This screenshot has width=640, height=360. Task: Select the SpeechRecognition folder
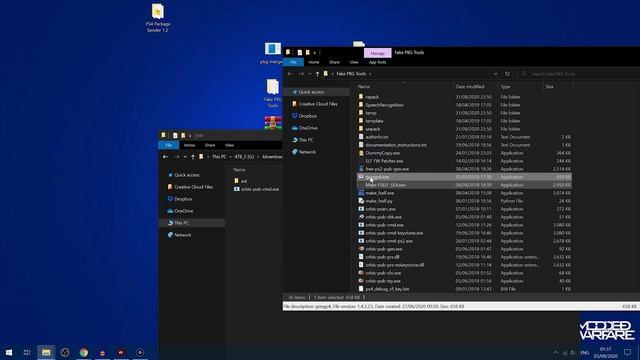384,105
